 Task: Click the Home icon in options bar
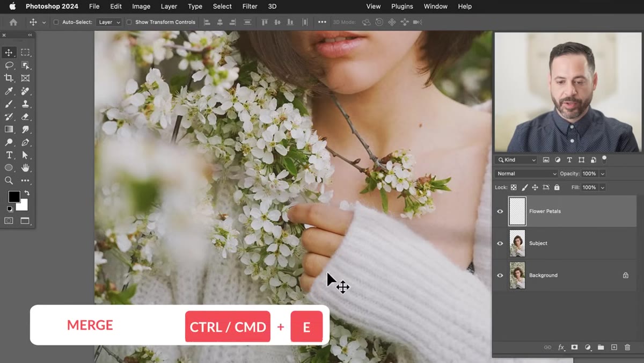pyautogui.click(x=13, y=22)
